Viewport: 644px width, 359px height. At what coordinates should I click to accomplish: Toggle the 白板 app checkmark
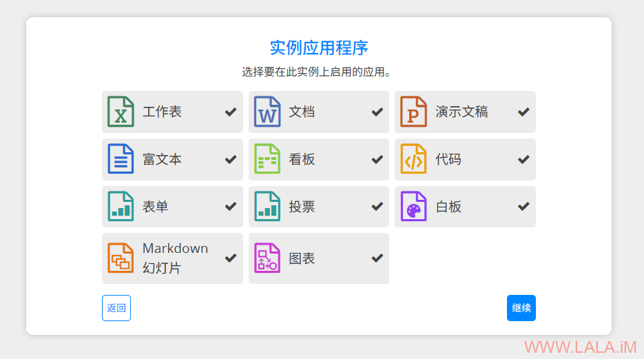(x=523, y=207)
